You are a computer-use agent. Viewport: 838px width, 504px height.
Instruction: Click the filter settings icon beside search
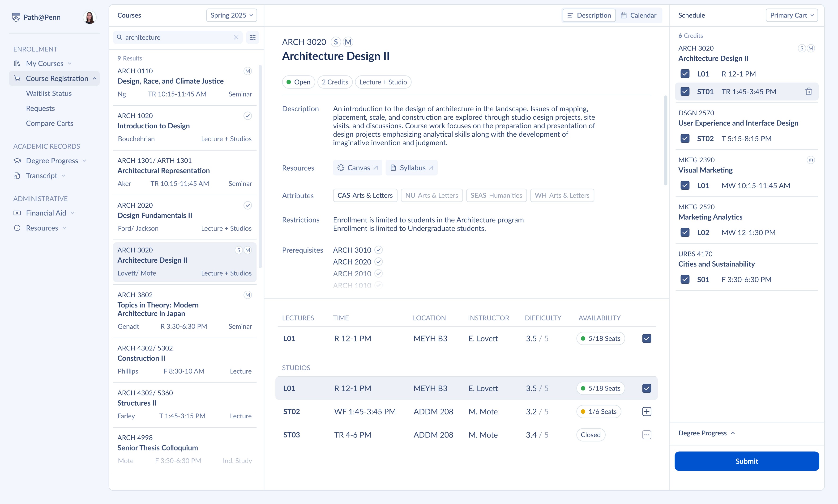[x=252, y=37]
